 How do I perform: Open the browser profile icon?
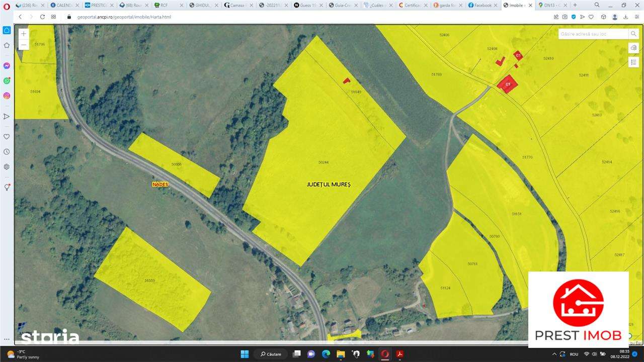[615, 17]
